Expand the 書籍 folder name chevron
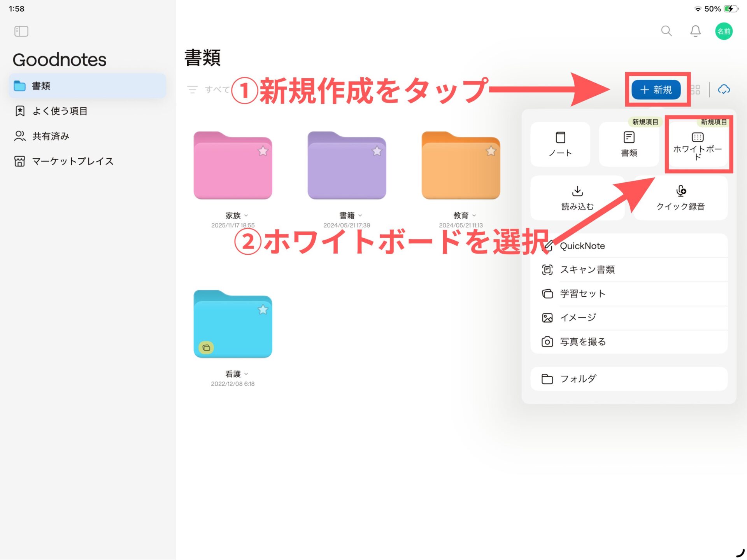 pyautogui.click(x=360, y=215)
